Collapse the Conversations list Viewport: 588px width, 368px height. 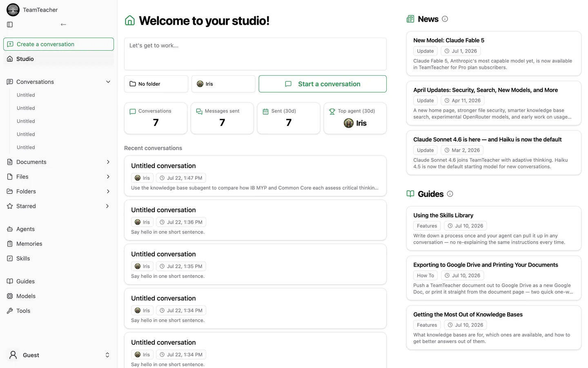coord(108,82)
